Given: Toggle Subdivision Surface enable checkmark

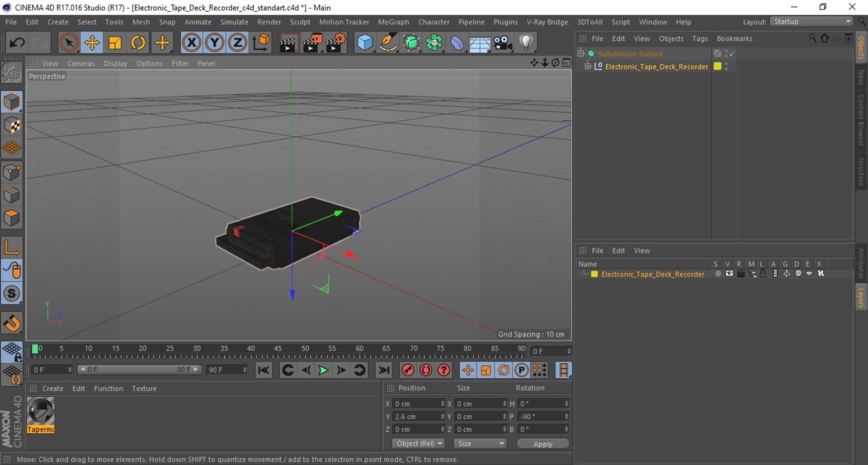Looking at the screenshot, I should 732,54.
